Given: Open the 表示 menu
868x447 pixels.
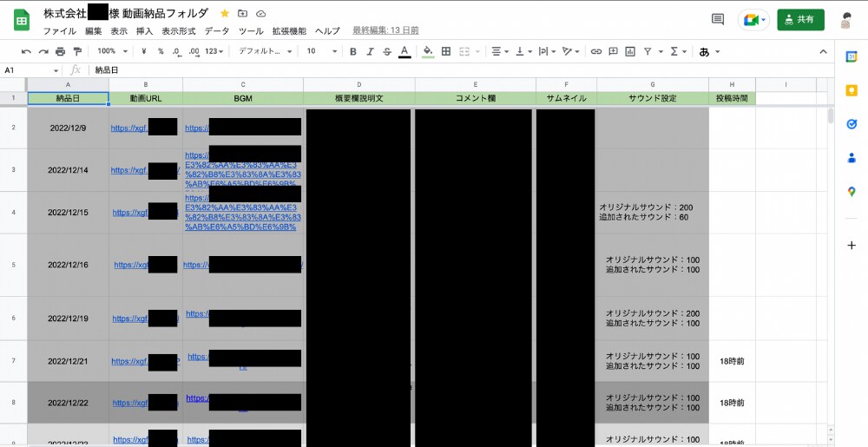Looking at the screenshot, I should [x=119, y=31].
